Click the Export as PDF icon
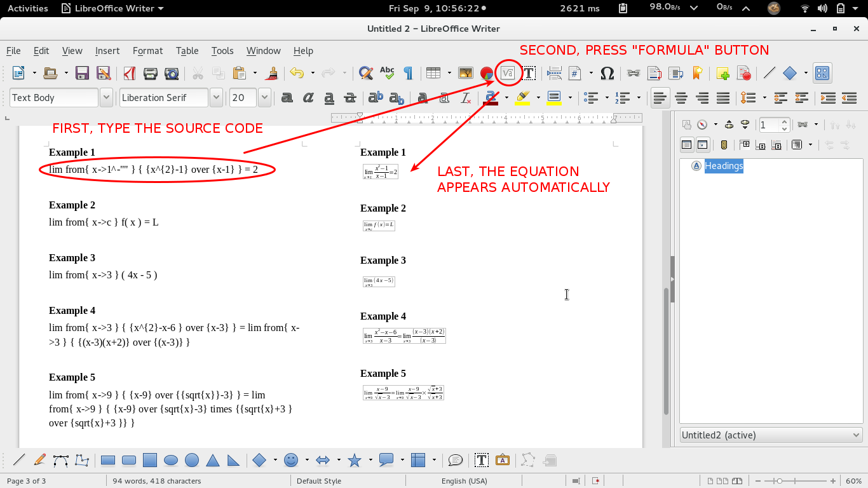 coord(129,73)
